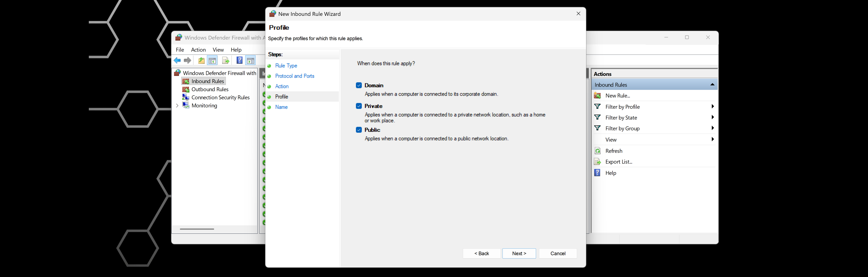This screenshot has height=277, width=868.
Task: Open the View submenu arrow in Actions
Action: 713,139
